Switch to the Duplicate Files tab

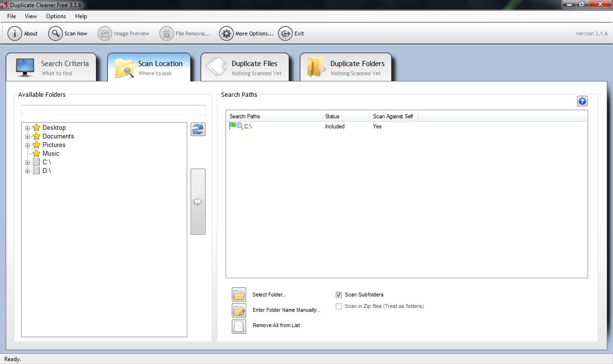pyautogui.click(x=245, y=68)
